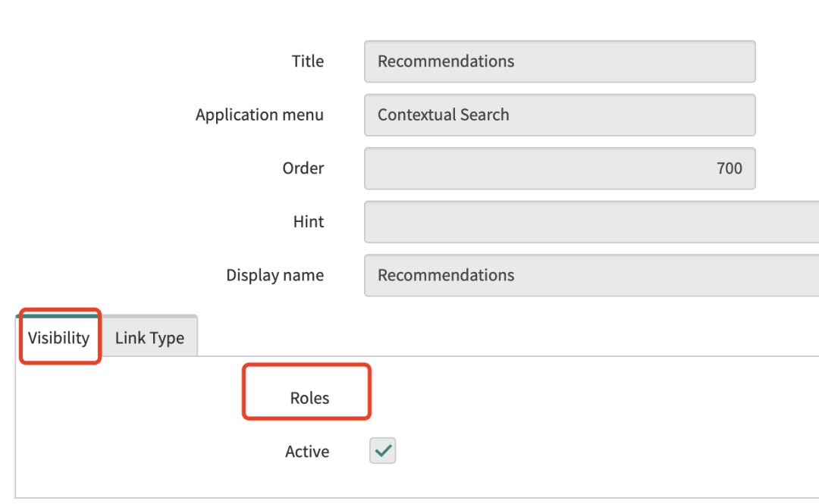This screenshot has width=819, height=504.
Task: Click the Display name label
Action: [x=275, y=275]
